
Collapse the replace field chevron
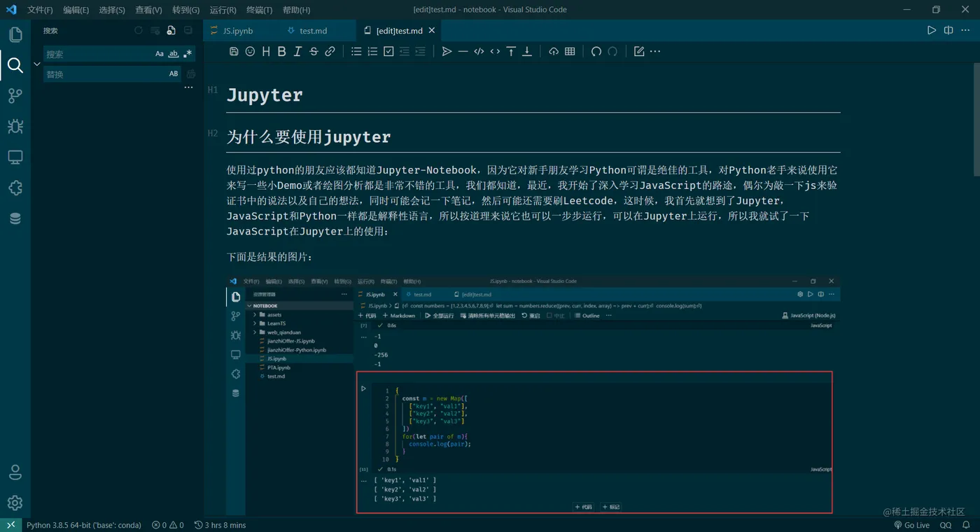tap(37, 64)
